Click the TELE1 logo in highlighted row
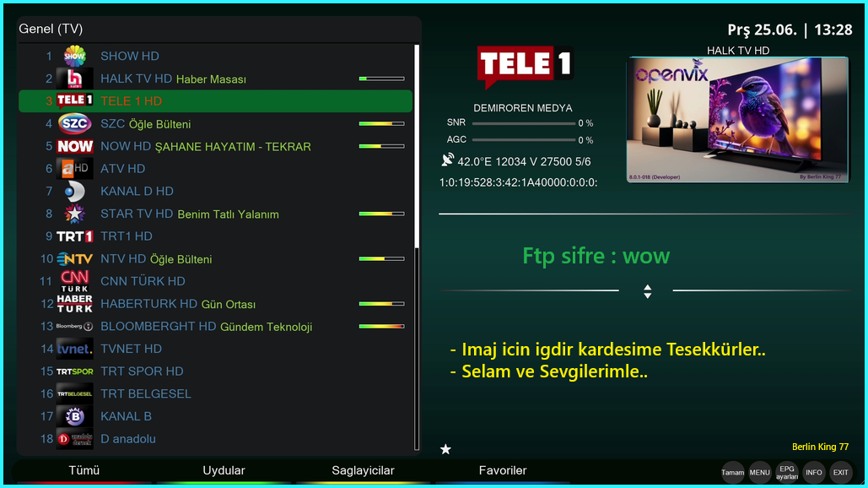This screenshot has width=868, height=488. point(74,100)
